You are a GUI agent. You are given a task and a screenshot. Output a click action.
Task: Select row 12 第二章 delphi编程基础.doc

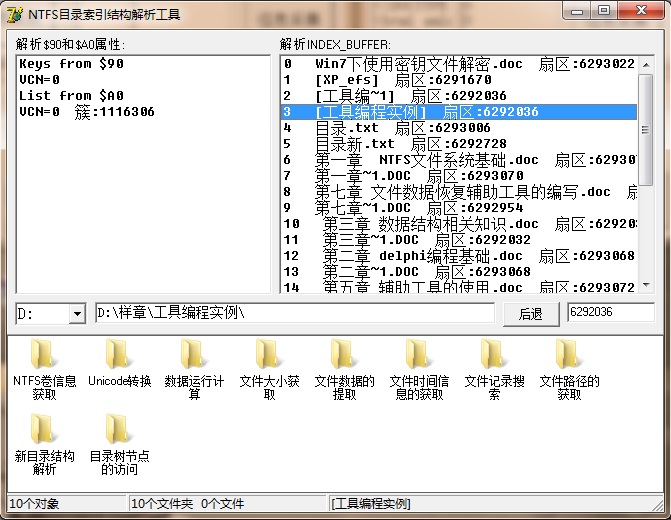click(x=459, y=256)
